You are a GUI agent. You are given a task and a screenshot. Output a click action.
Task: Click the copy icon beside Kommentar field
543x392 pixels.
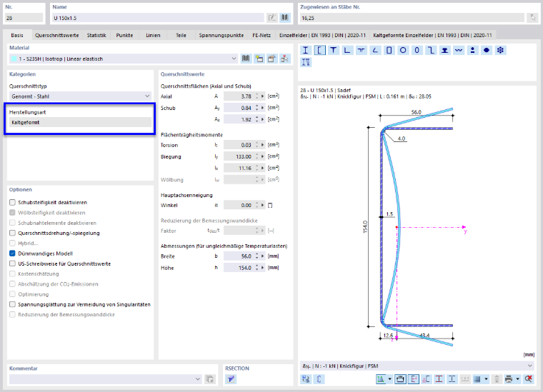pyautogui.click(x=209, y=379)
